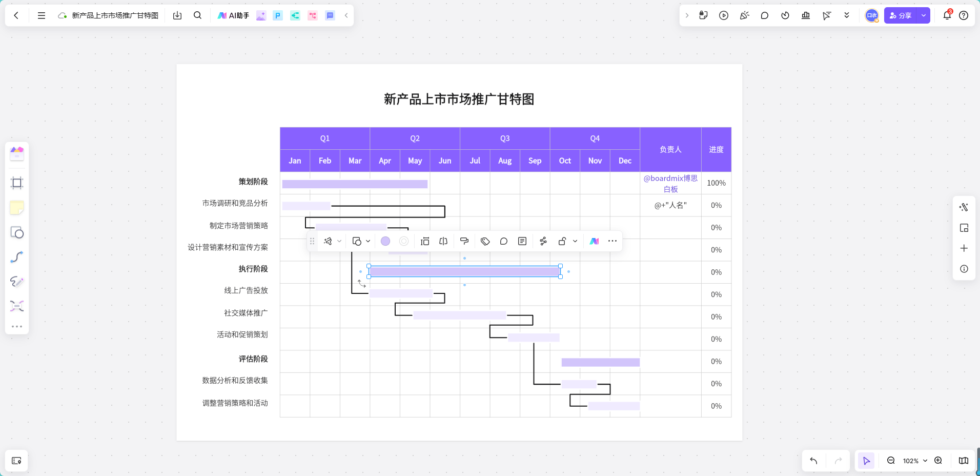Click the tag icon in floating toolbar

(x=485, y=241)
